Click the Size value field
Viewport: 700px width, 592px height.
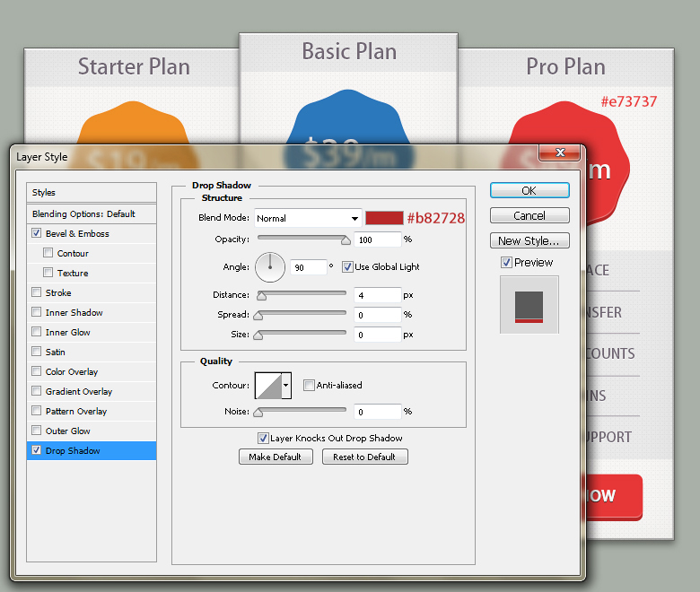[x=378, y=335]
